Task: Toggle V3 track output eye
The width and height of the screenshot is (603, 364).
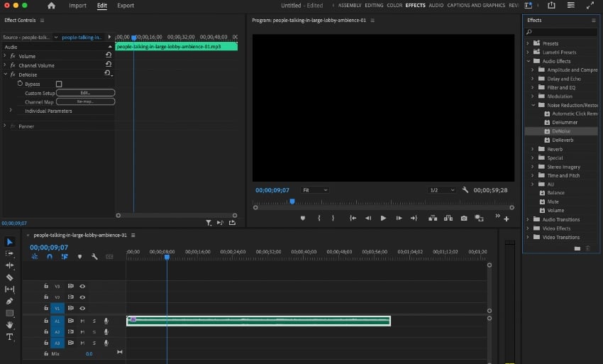Action: [82, 286]
